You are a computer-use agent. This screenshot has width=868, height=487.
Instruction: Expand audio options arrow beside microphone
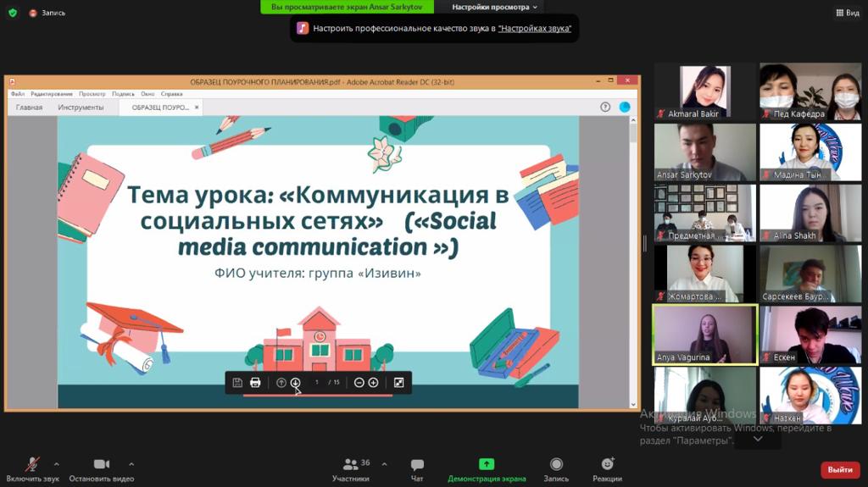pyautogui.click(x=57, y=464)
